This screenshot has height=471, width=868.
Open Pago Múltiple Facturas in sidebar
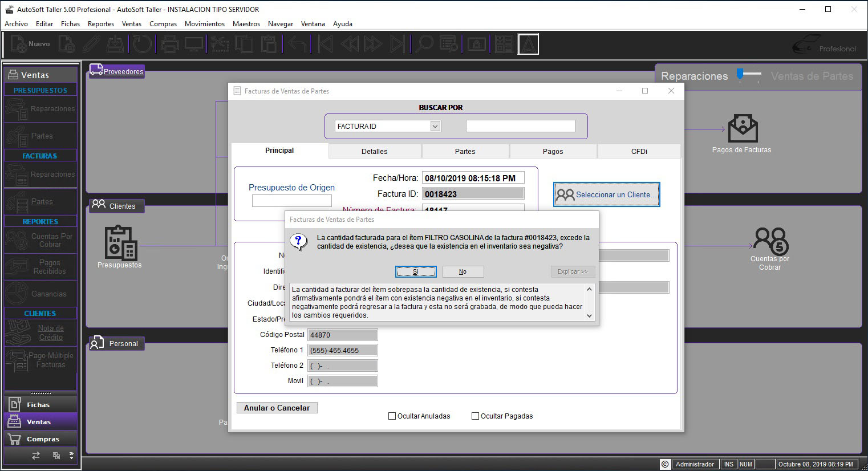40,360
